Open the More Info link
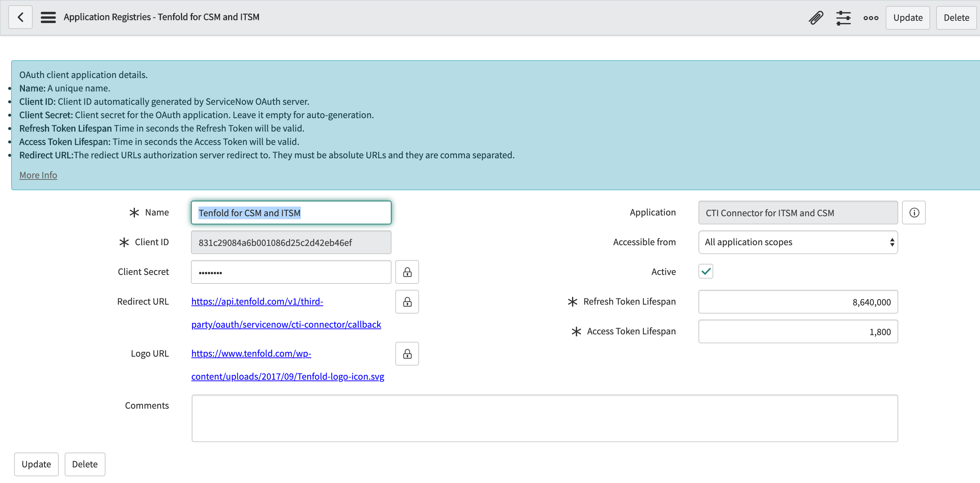The height and width of the screenshot is (483, 980). point(38,175)
